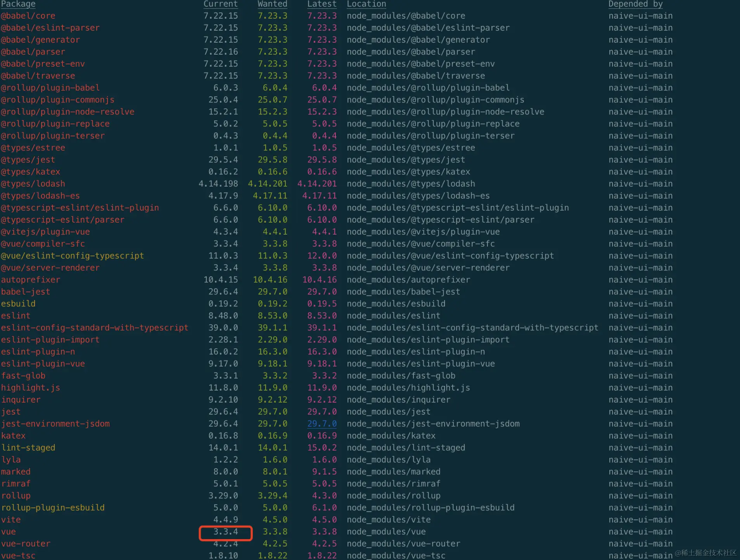
Task: Select the @babel/generator package name
Action: 40,40
